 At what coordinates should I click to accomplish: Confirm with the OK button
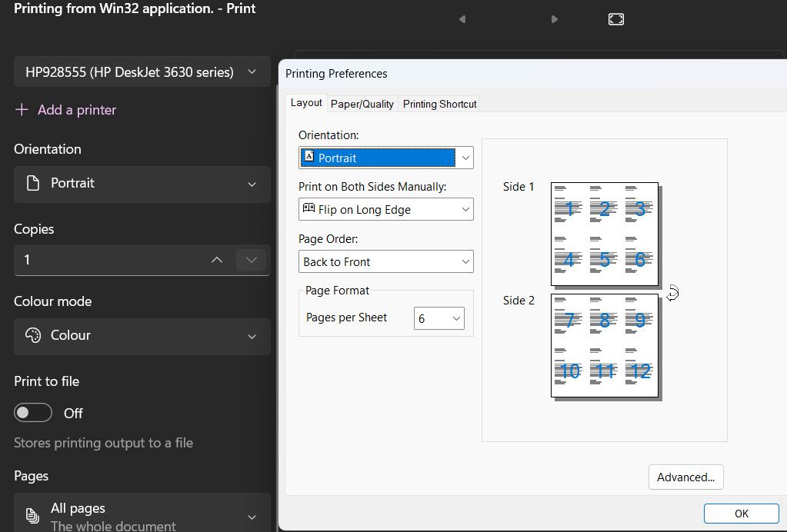742,514
